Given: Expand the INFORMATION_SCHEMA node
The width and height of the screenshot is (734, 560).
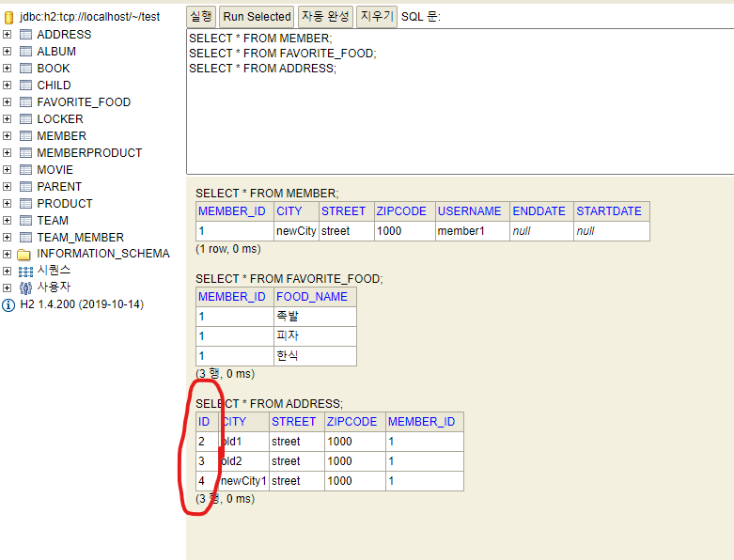Looking at the screenshot, I should pyautogui.click(x=7, y=254).
